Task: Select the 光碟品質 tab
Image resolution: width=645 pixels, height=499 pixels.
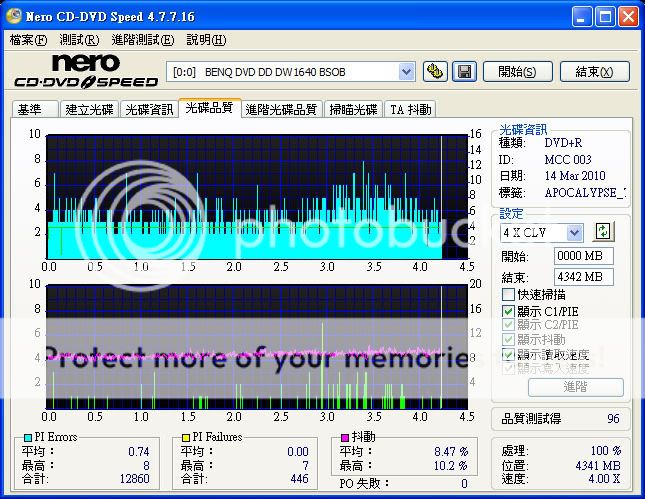Action: (x=209, y=108)
